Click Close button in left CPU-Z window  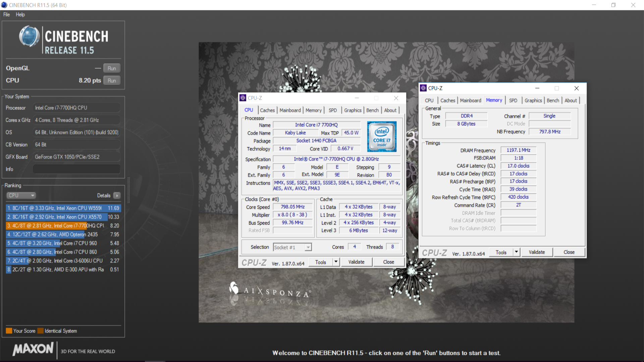click(388, 262)
